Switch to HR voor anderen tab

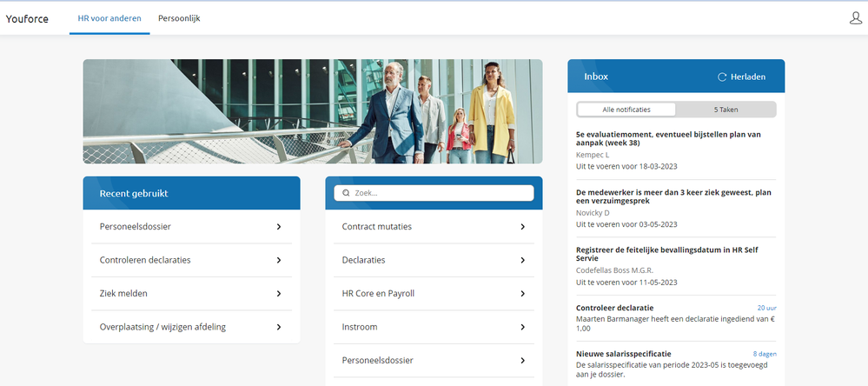click(109, 18)
